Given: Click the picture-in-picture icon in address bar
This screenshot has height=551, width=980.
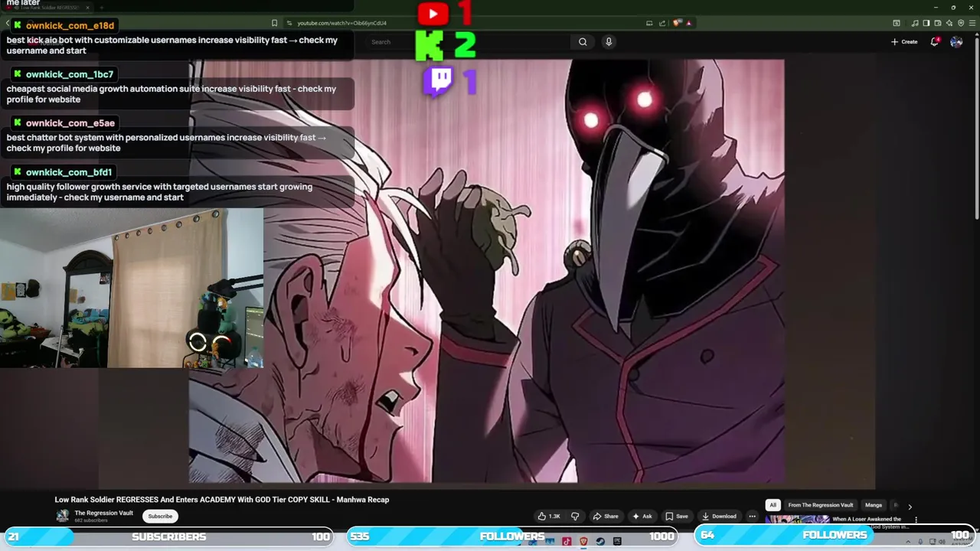Looking at the screenshot, I should click(x=649, y=23).
